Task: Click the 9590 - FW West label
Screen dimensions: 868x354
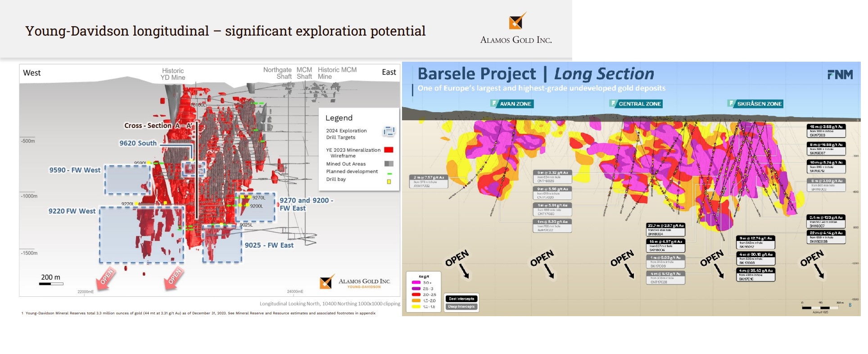Action: 75,170
